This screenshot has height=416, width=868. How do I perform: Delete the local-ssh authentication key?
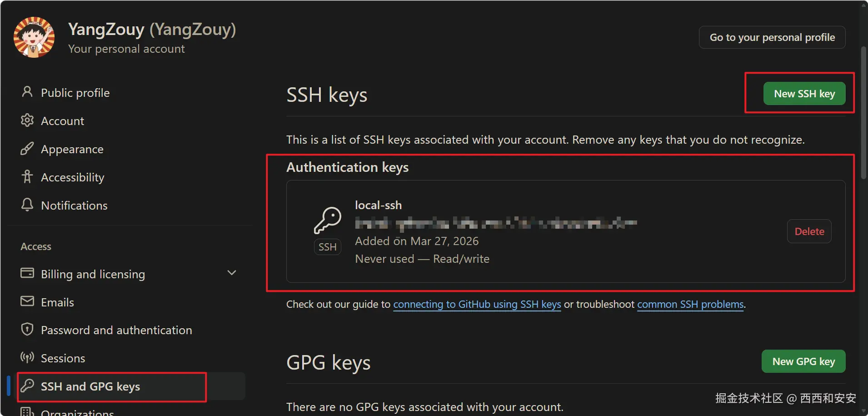click(809, 231)
